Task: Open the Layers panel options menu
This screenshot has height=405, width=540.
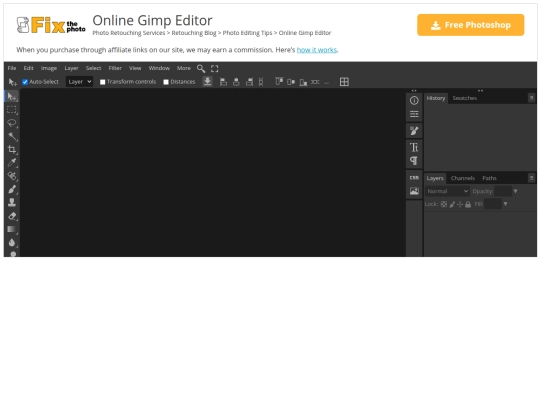Action: coord(532,178)
